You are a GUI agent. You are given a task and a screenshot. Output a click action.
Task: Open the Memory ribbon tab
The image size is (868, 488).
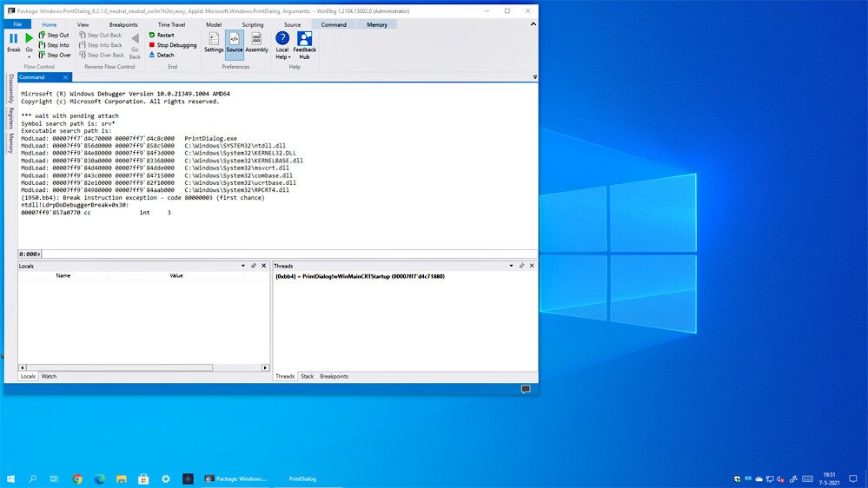point(377,24)
